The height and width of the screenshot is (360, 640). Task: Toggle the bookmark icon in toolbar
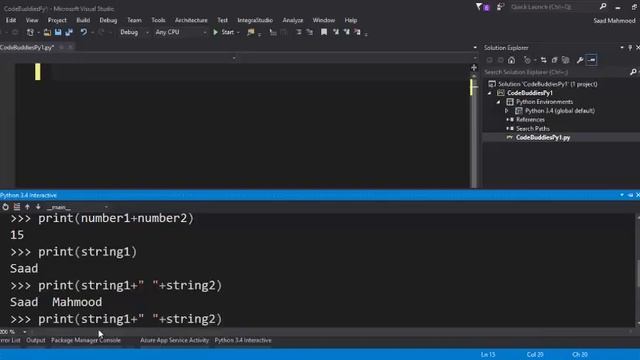[x=324, y=32]
